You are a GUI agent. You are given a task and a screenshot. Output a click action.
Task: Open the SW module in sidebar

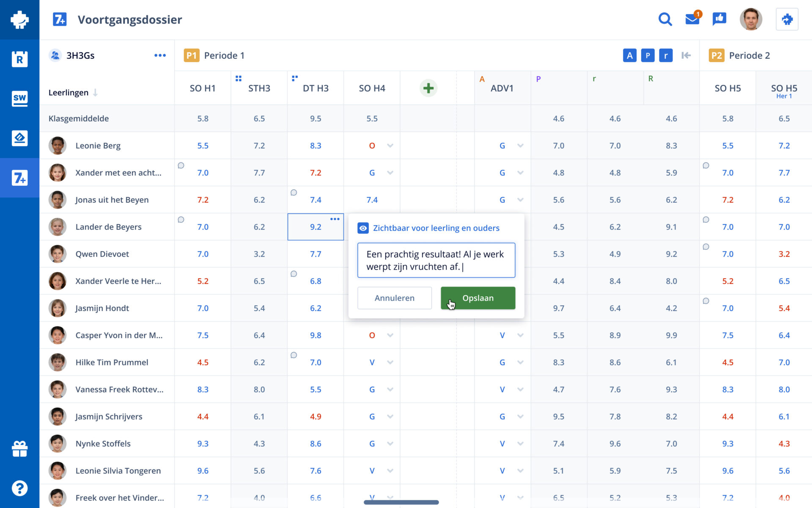coord(19,98)
